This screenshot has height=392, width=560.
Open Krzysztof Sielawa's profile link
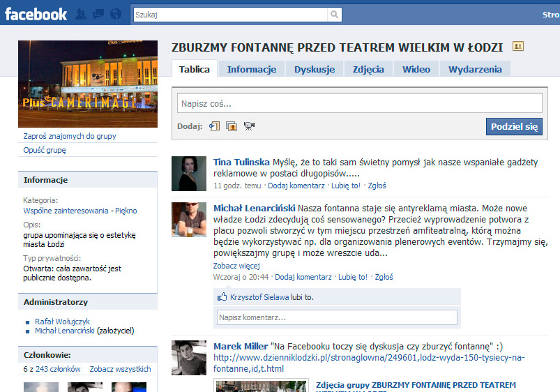[259, 297]
